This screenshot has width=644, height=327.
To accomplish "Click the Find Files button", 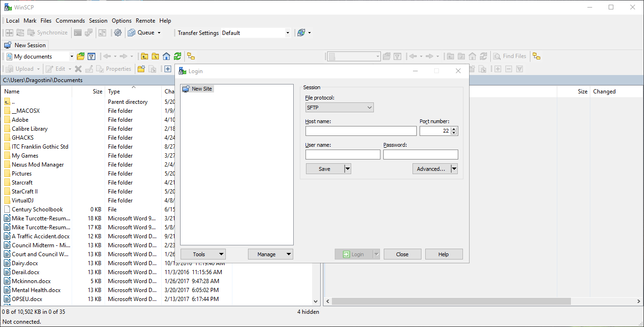I will pyautogui.click(x=510, y=56).
